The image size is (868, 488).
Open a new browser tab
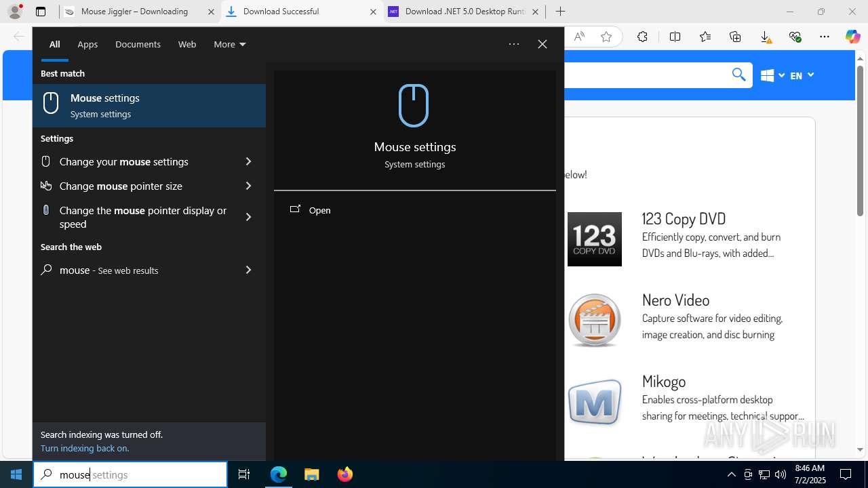(x=560, y=12)
